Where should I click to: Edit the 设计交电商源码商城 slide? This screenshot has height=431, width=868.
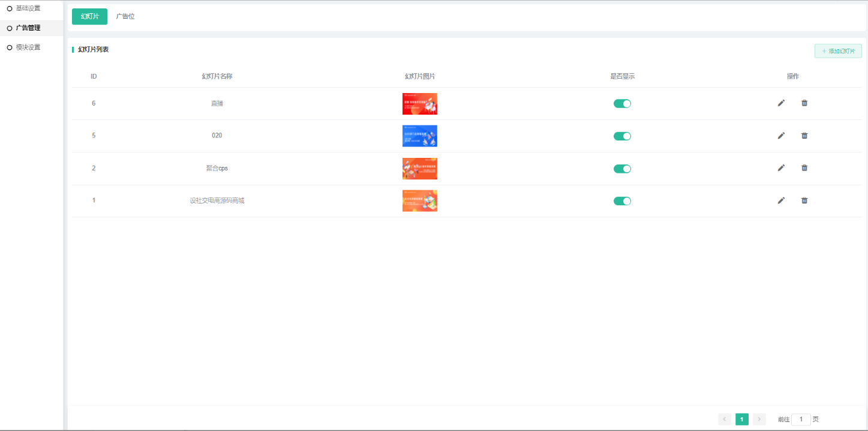click(x=781, y=200)
